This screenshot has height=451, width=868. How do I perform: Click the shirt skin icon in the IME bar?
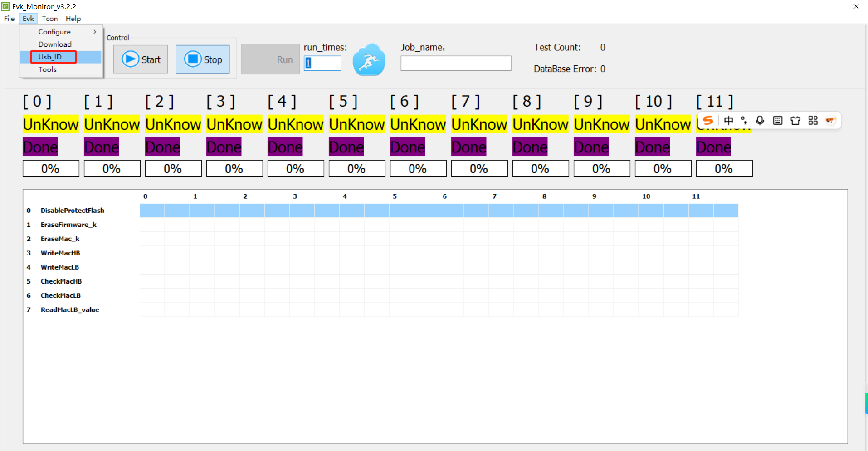click(x=795, y=120)
